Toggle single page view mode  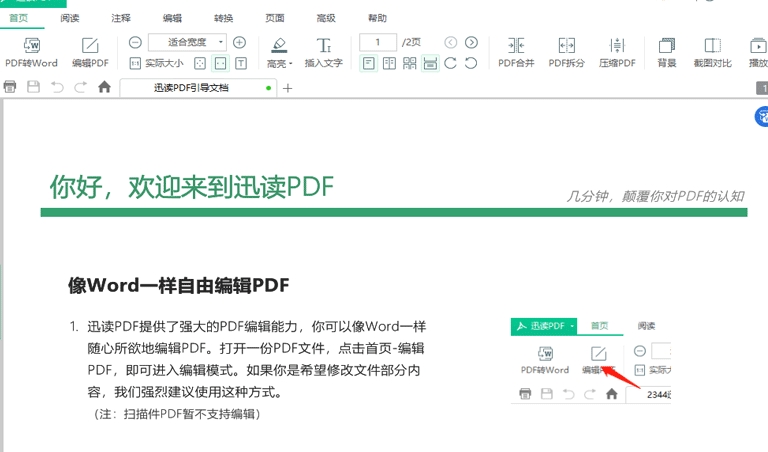point(368,63)
